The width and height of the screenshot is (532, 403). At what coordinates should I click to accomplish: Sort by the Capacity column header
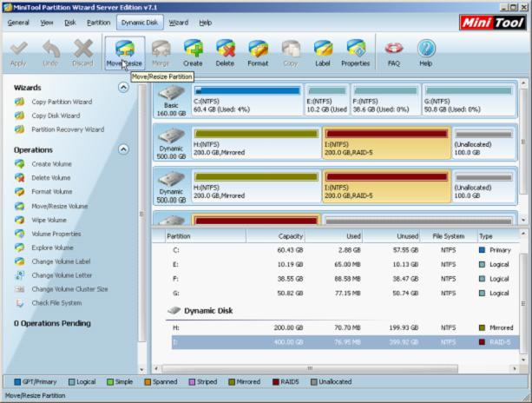275,236
